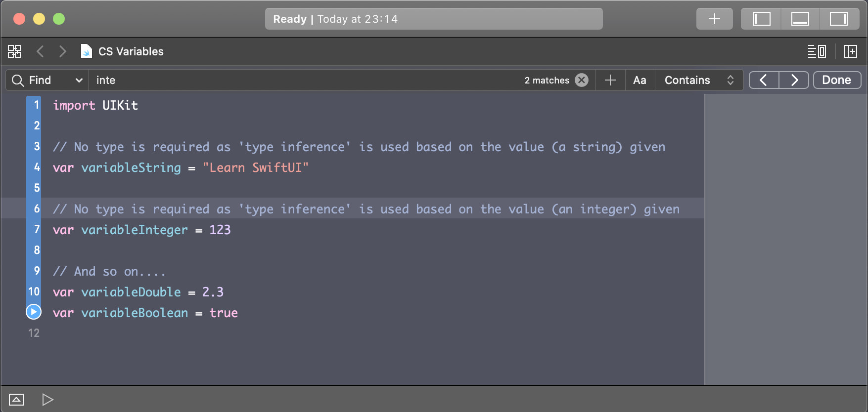The height and width of the screenshot is (412, 868).
Task: Toggle the left navigator panel
Action: pyautogui.click(x=761, y=19)
